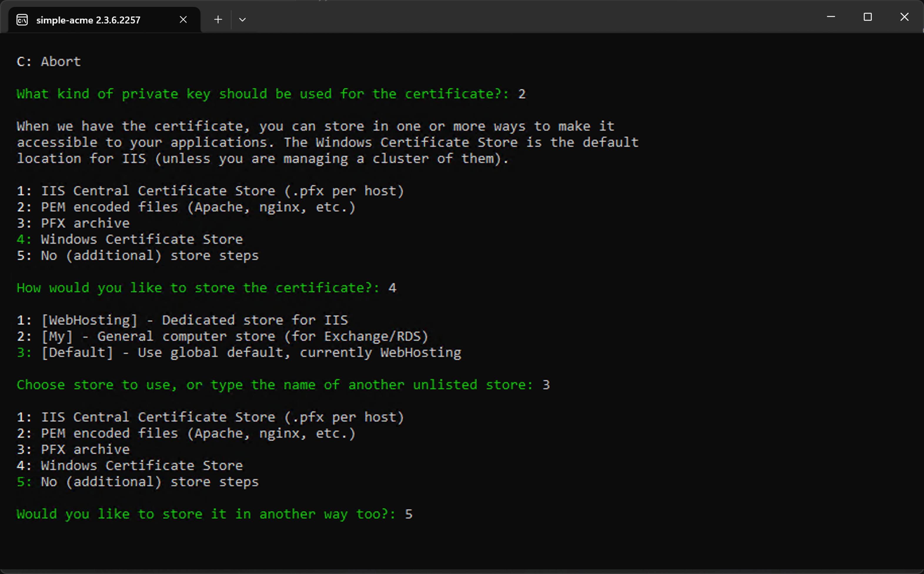Open the new tab dropdown chevron
The width and height of the screenshot is (924, 574).
[243, 19]
